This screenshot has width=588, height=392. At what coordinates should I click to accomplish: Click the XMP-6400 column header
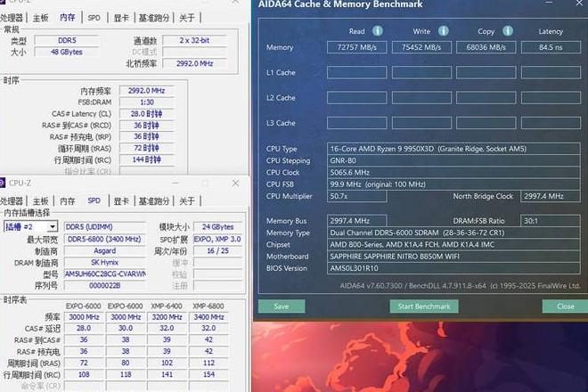[x=167, y=306]
